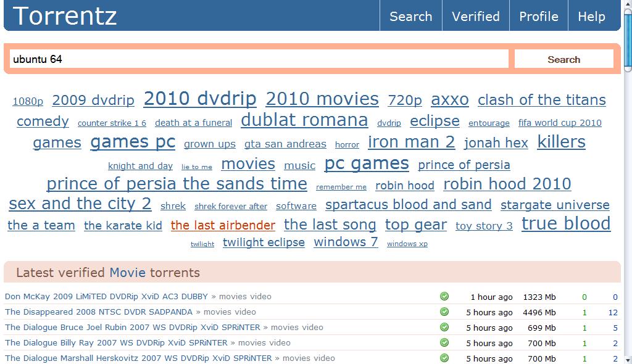
Task: Click the 'horror' tag
Action: pos(347,145)
